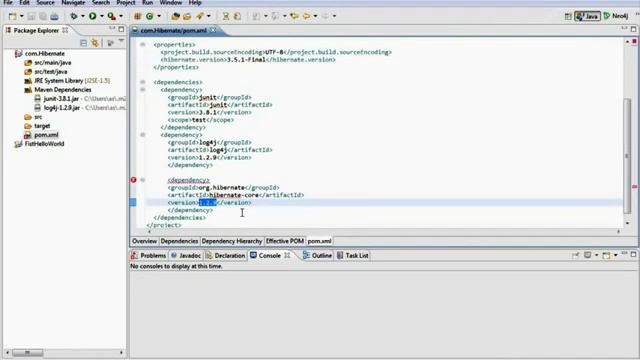Select the src/test/java folder
The height and width of the screenshot is (360, 640).
51,71
